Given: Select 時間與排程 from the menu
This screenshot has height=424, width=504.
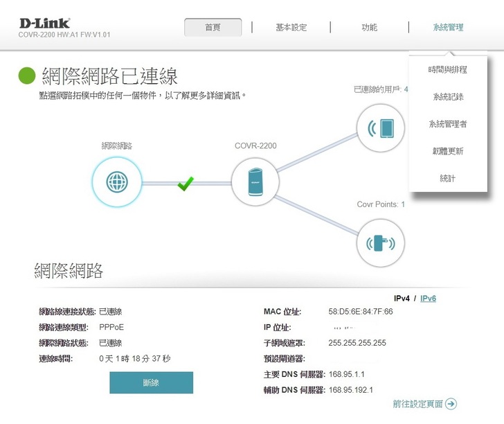Looking at the screenshot, I should pyautogui.click(x=447, y=70).
